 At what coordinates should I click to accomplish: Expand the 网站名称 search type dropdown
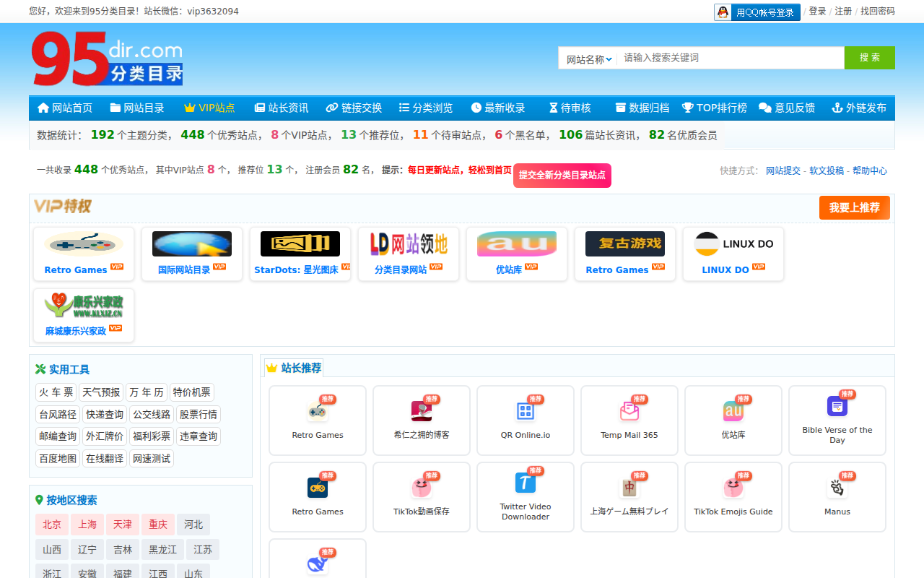click(x=589, y=59)
